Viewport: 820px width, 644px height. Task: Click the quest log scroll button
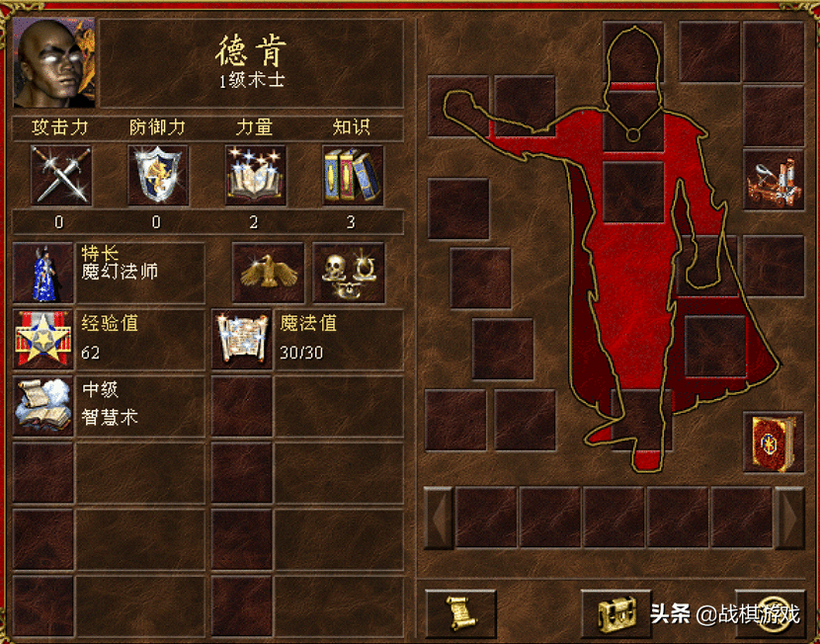click(460, 614)
